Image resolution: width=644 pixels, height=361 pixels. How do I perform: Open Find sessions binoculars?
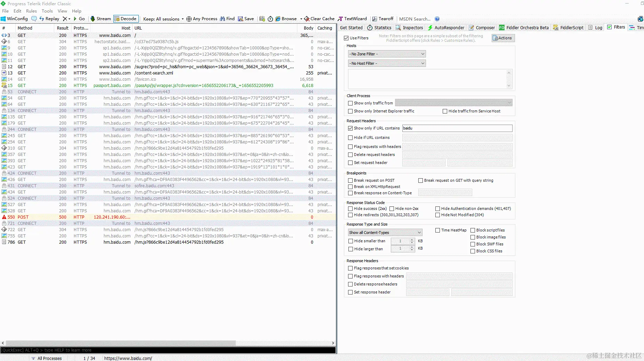coord(227,19)
